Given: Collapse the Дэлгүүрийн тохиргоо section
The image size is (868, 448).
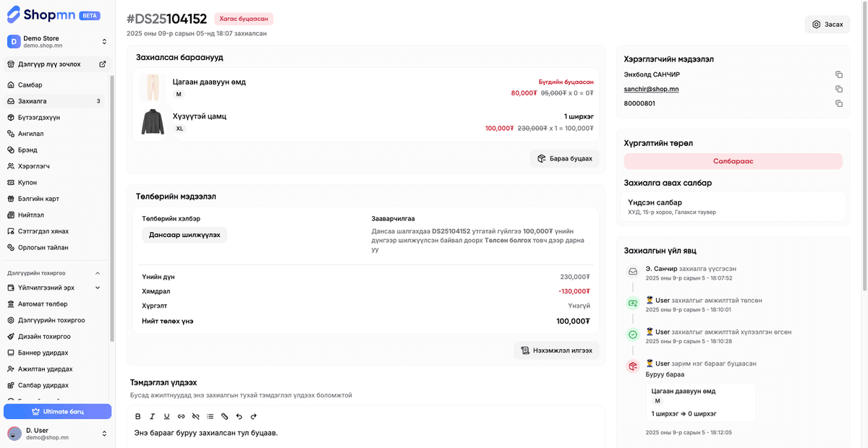Looking at the screenshot, I should pyautogui.click(x=98, y=273).
